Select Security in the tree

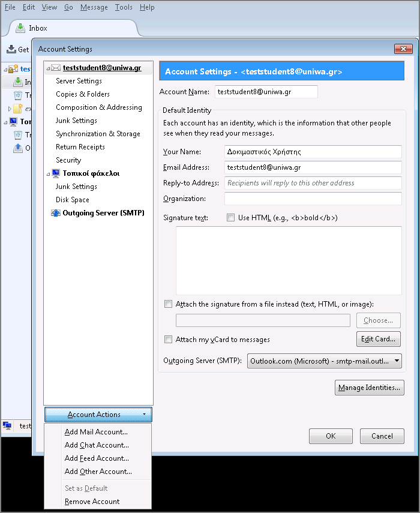click(x=68, y=160)
